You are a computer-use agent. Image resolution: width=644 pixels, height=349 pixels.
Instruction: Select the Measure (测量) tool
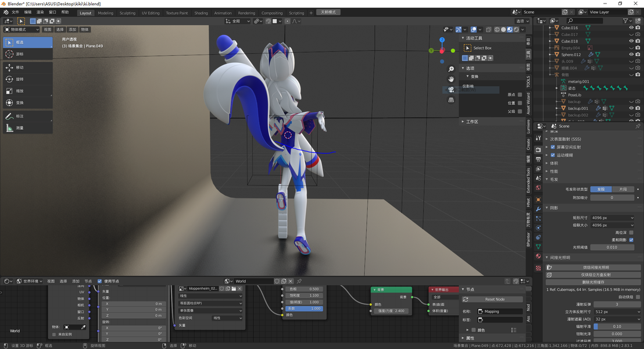pyautogui.click(x=27, y=128)
